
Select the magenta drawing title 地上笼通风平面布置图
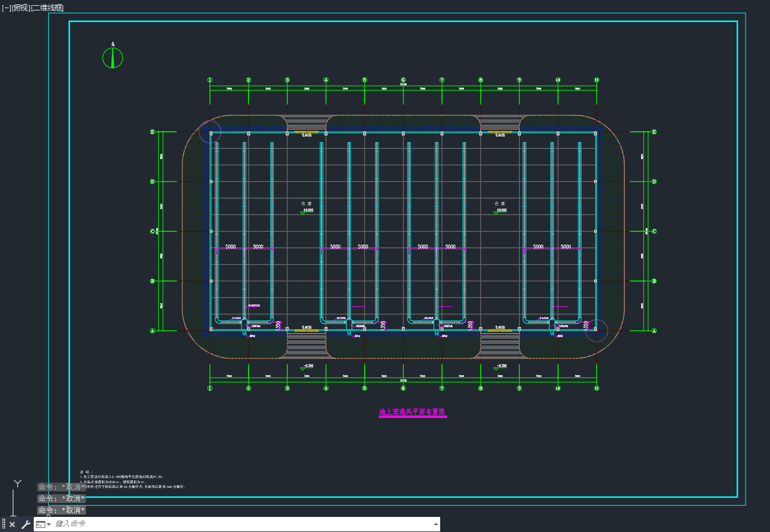pyautogui.click(x=413, y=412)
